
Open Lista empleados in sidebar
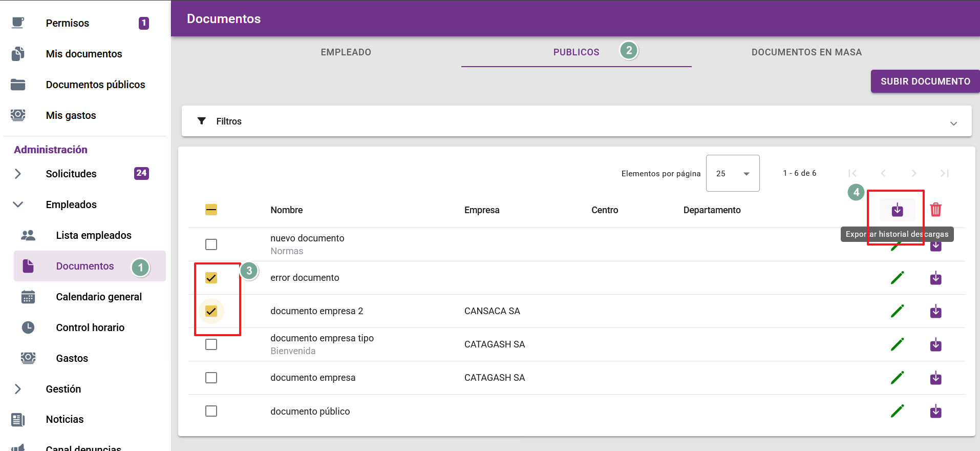click(x=94, y=235)
